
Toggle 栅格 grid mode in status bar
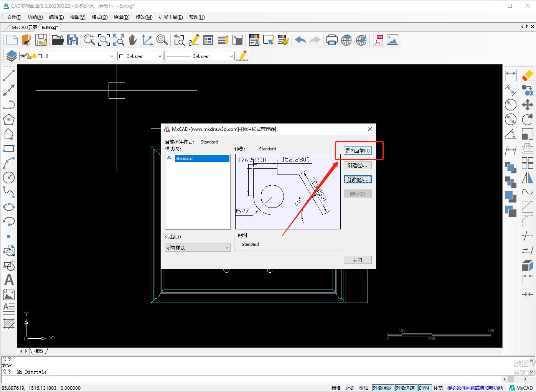click(336, 388)
